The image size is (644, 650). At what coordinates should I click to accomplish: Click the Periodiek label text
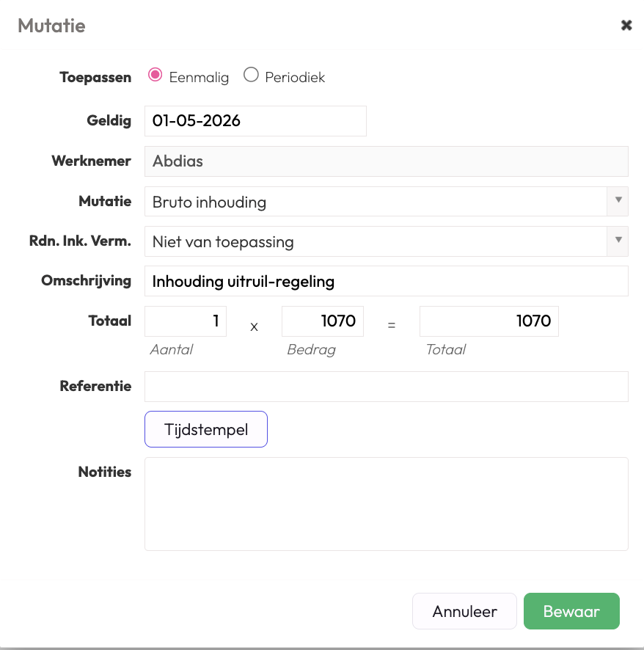pyautogui.click(x=295, y=78)
